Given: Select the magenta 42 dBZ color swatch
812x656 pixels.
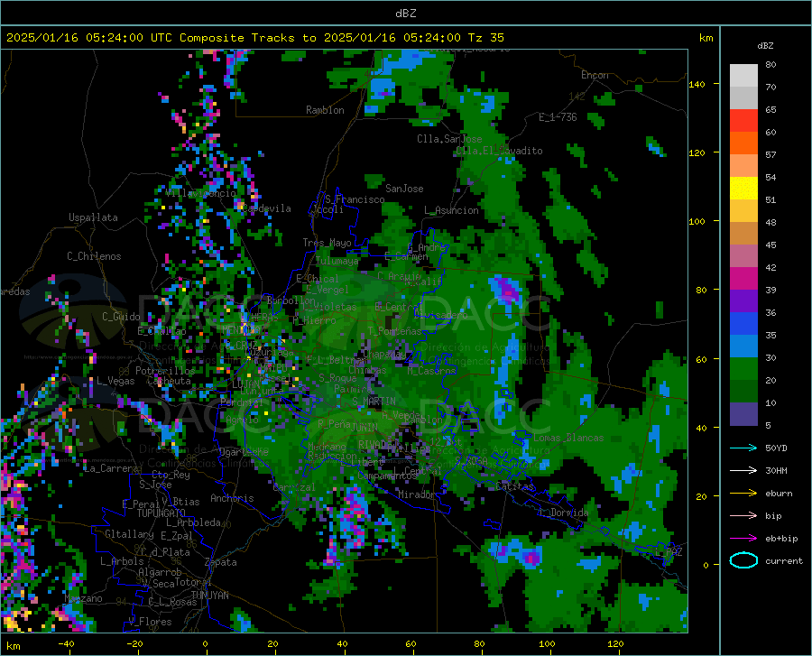Looking at the screenshot, I should tap(743, 279).
